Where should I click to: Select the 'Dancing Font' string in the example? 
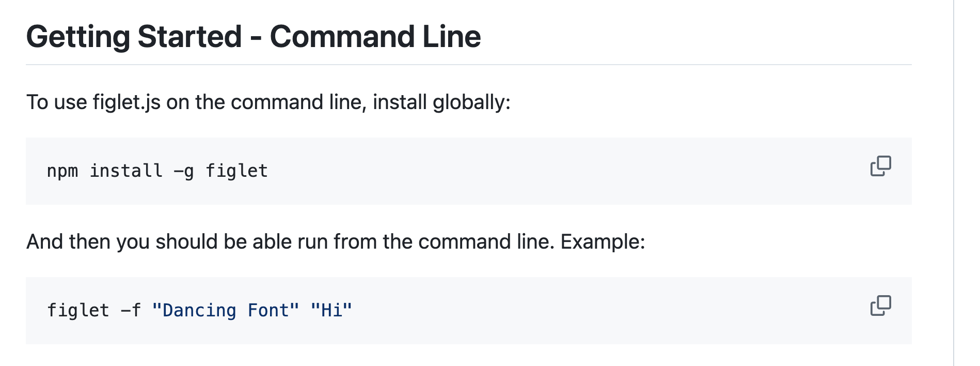225,310
